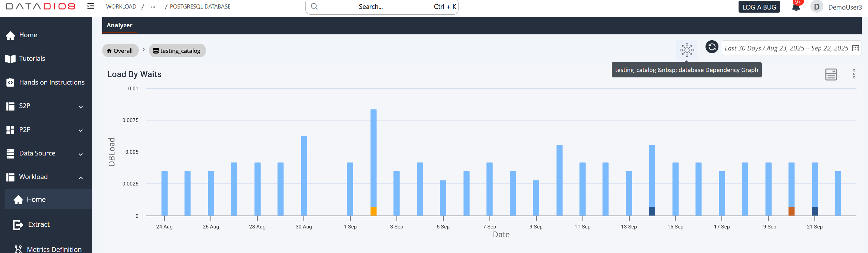
Task: Click the refresh data icon
Action: click(712, 47)
